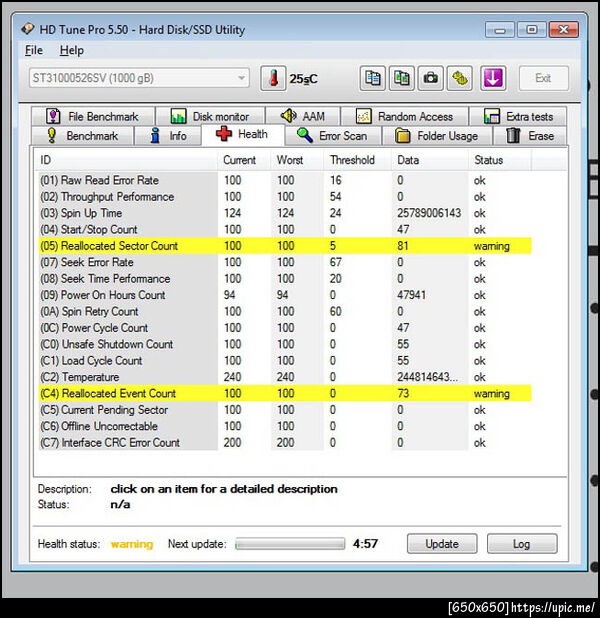600x618 pixels.
Task: Switch to the Random Access tab
Action: 404,116
